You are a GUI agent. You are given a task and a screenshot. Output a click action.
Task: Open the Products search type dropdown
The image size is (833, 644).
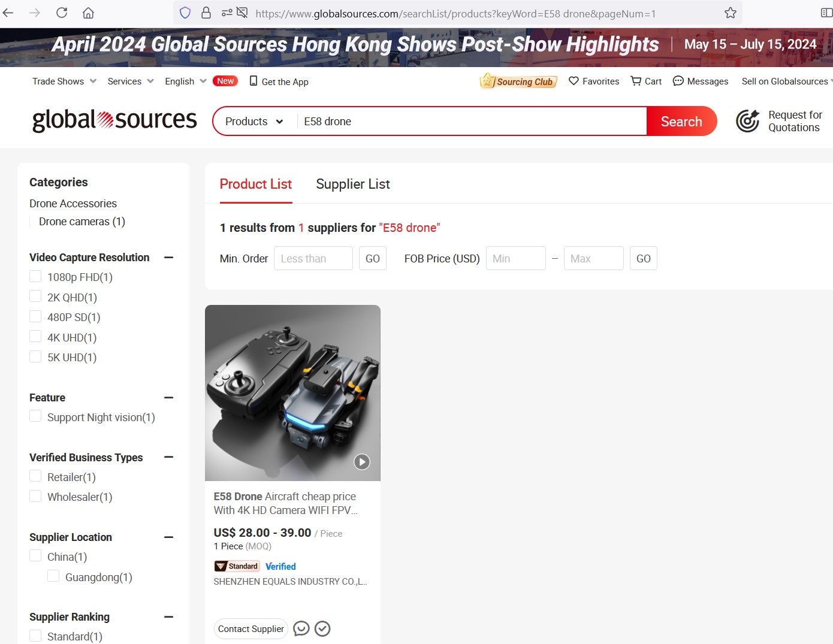(254, 122)
